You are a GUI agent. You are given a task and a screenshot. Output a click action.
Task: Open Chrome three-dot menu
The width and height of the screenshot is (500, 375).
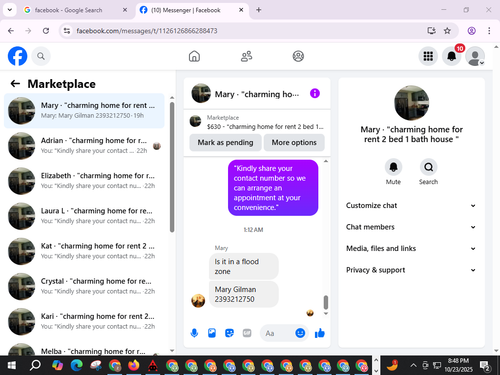(x=489, y=31)
